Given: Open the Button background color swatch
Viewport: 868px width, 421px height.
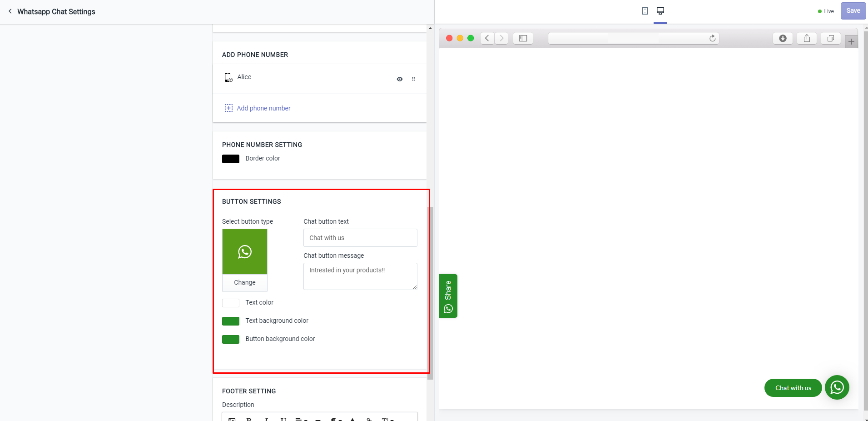Looking at the screenshot, I should 231,339.
